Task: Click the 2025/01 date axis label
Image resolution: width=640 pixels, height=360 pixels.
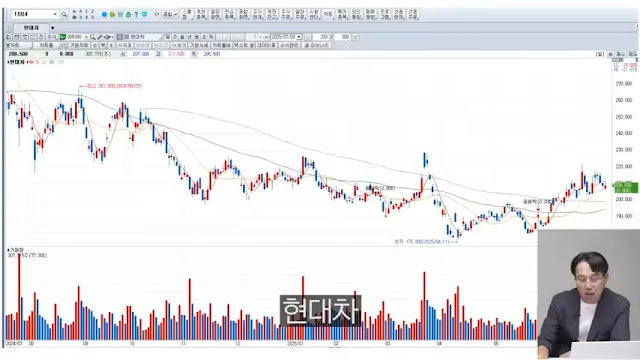Action: tap(295, 344)
